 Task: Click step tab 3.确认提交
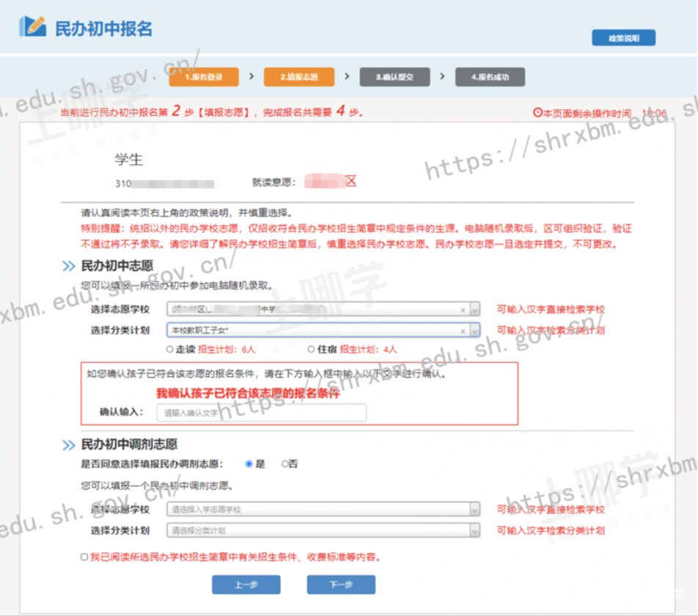coord(394,76)
